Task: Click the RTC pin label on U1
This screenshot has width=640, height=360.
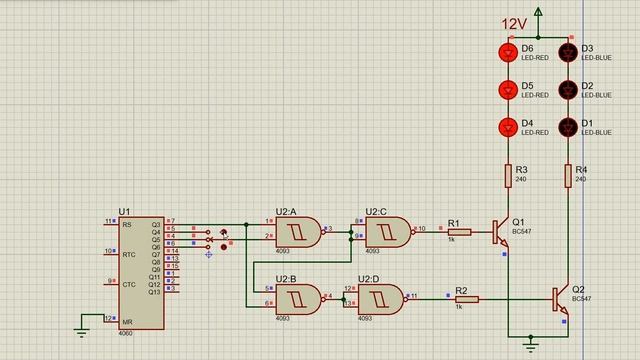Action: pyautogui.click(x=129, y=255)
